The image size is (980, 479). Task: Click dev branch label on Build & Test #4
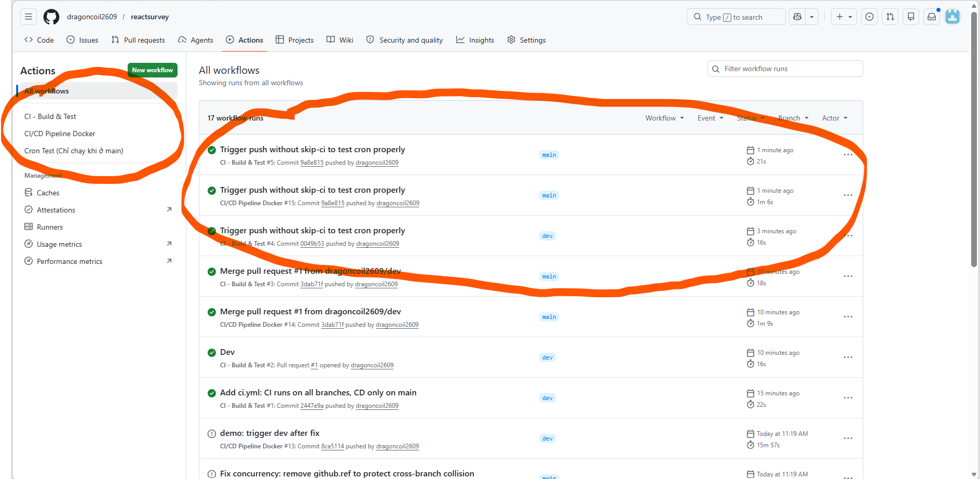tap(548, 236)
